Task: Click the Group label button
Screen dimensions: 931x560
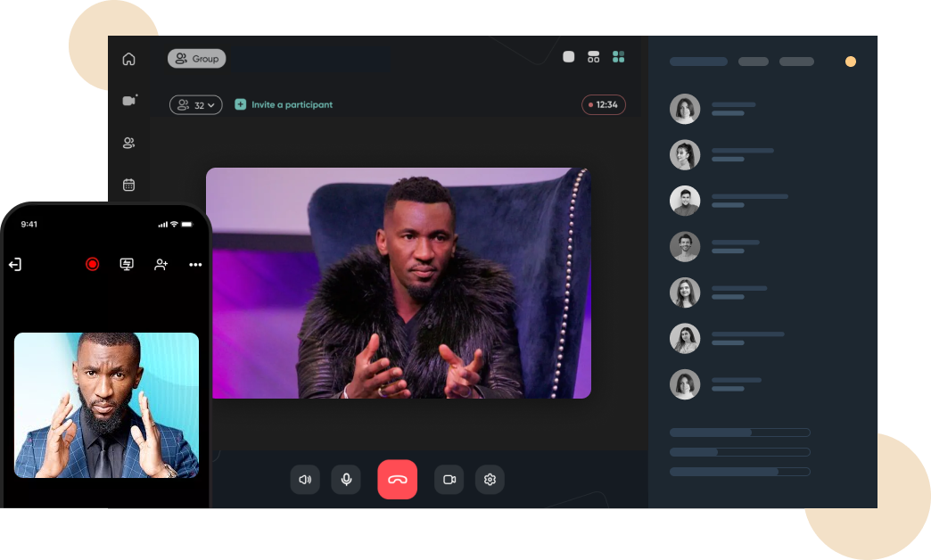Action: 197,59
